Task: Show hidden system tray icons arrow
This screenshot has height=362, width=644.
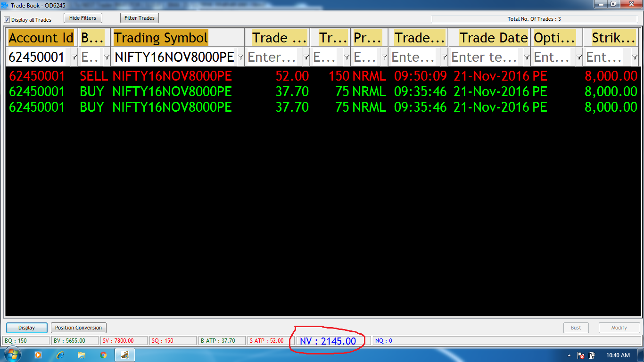Action: point(569,355)
